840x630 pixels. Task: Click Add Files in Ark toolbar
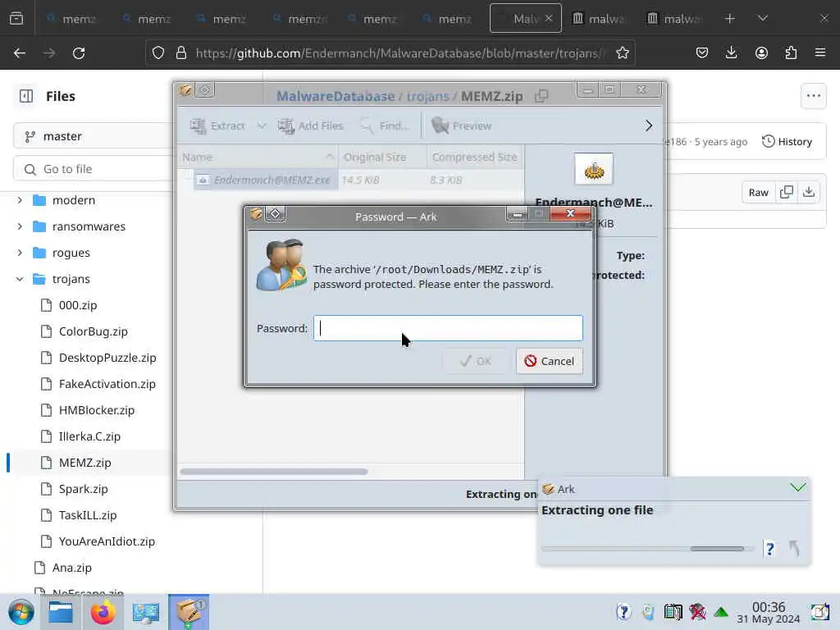[x=310, y=126]
